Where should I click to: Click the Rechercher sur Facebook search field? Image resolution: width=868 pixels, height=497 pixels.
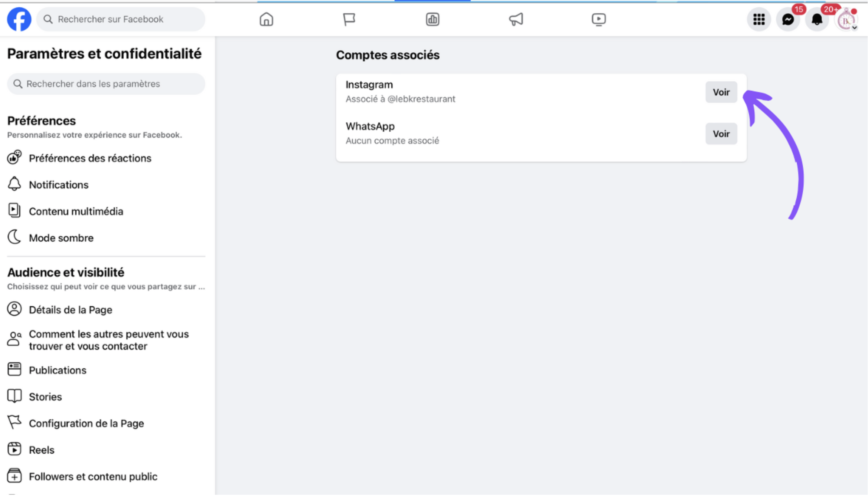(121, 19)
